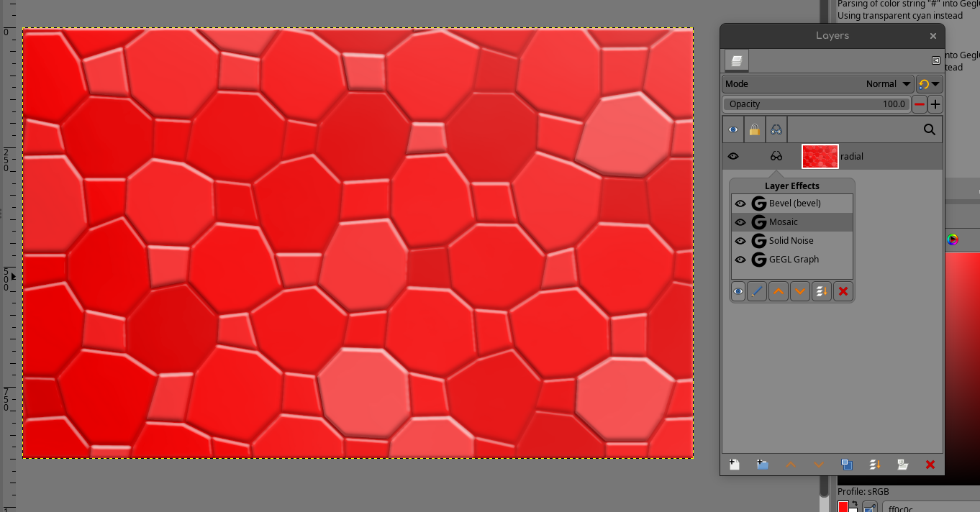Hide the Mosaic effect

click(740, 222)
